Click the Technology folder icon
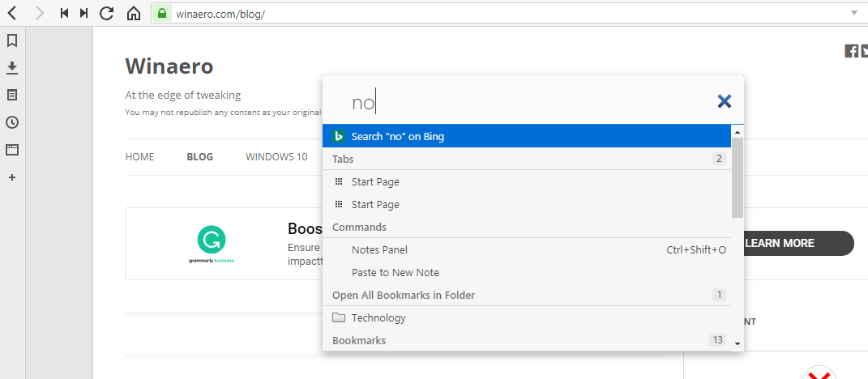 coord(339,317)
